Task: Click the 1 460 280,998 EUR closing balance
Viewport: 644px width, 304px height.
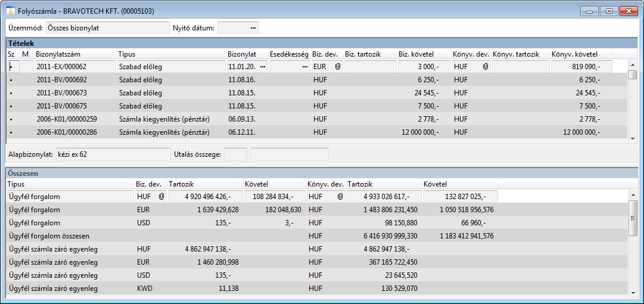Action: coord(217,262)
